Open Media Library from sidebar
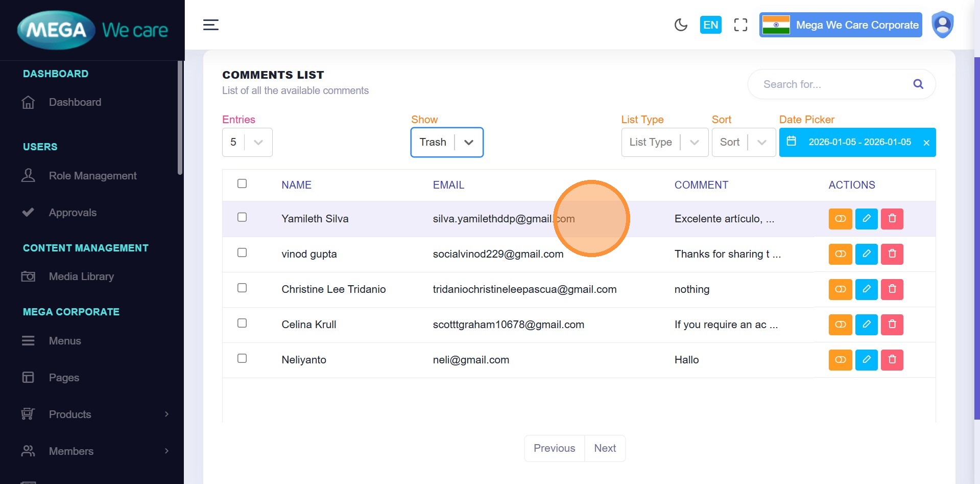 (x=81, y=276)
